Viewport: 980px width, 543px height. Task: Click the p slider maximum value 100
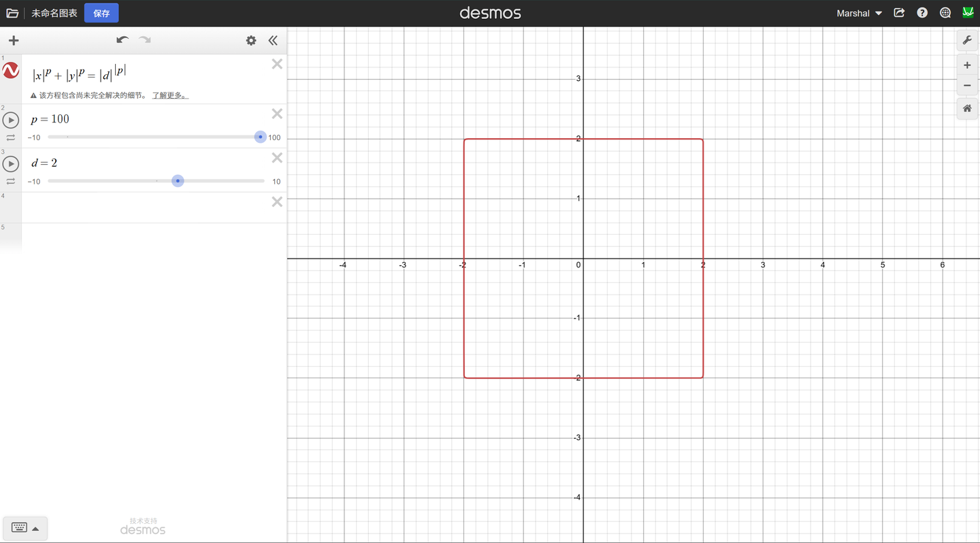pyautogui.click(x=274, y=137)
